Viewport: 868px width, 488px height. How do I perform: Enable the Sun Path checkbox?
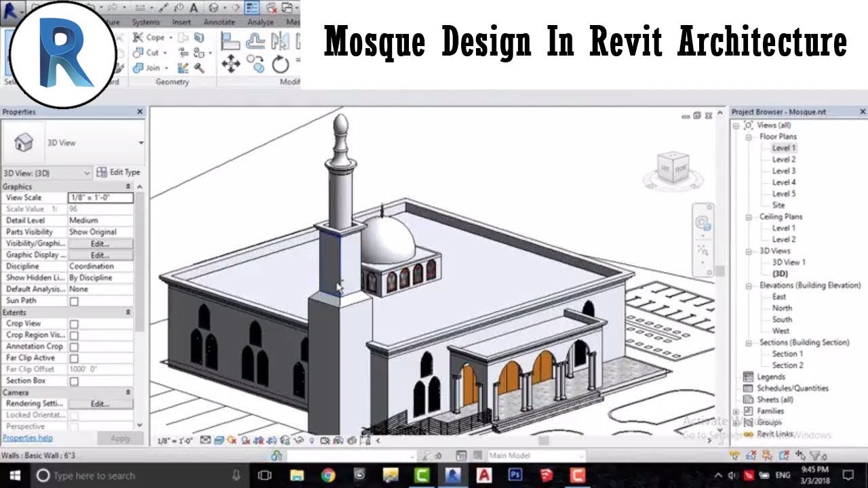[75, 300]
